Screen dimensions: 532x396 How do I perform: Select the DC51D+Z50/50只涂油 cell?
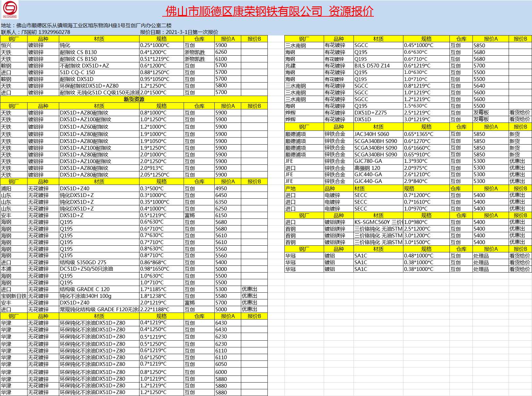coord(99,269)
